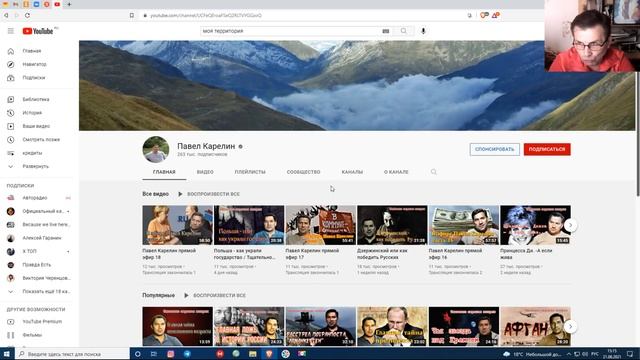
Task: Open video 'Польша - как украли государство'
Action: coord(249,225)
